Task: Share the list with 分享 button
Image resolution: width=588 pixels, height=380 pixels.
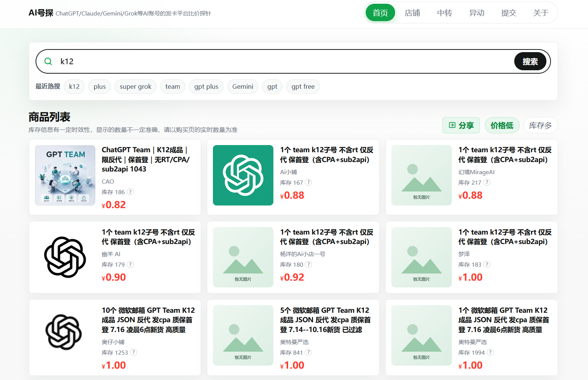Action: [x=461, y=125]
